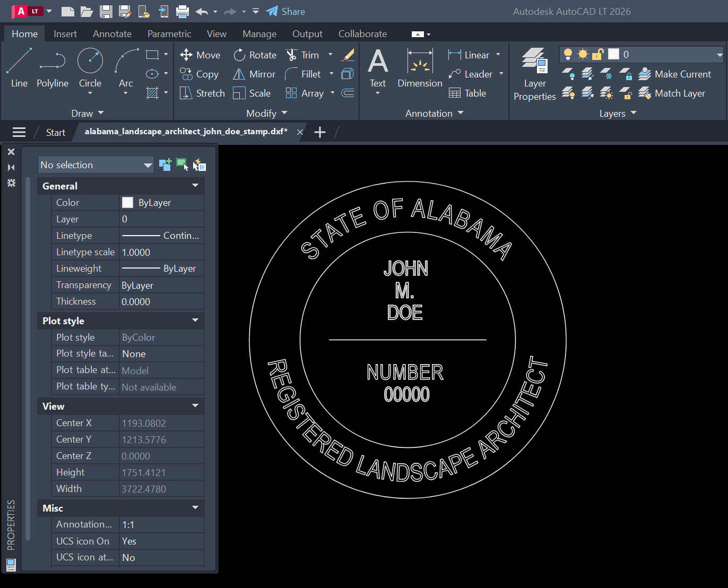The width and height of the screenshot is (728, 588).
Task: Click the Linetype scale field
Action: (x=161, y=252)
